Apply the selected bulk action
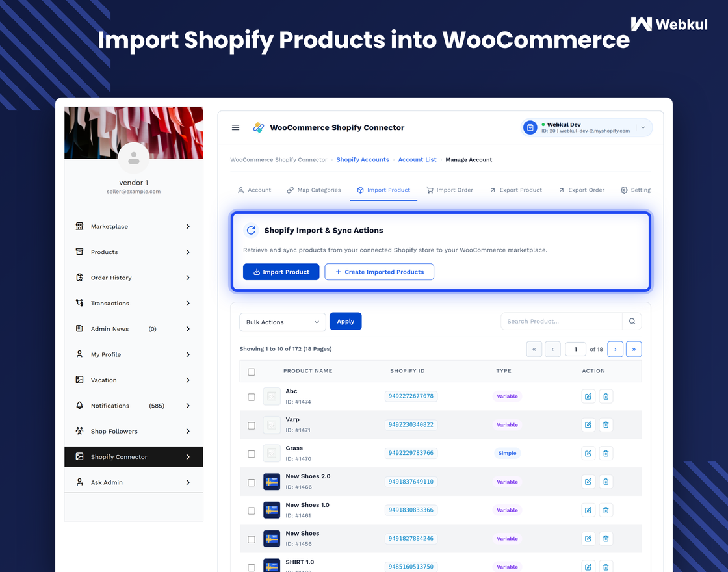Viewport: 728px width, 572px height. 345,321
